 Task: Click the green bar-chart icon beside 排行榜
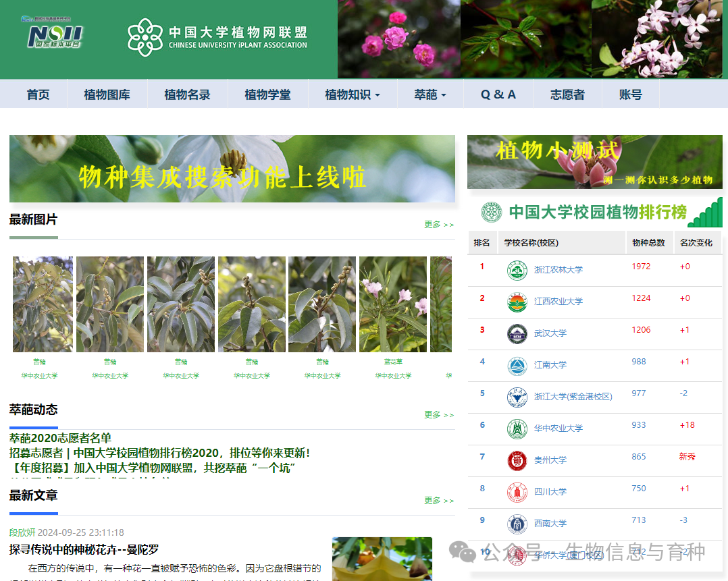[708, 211]
